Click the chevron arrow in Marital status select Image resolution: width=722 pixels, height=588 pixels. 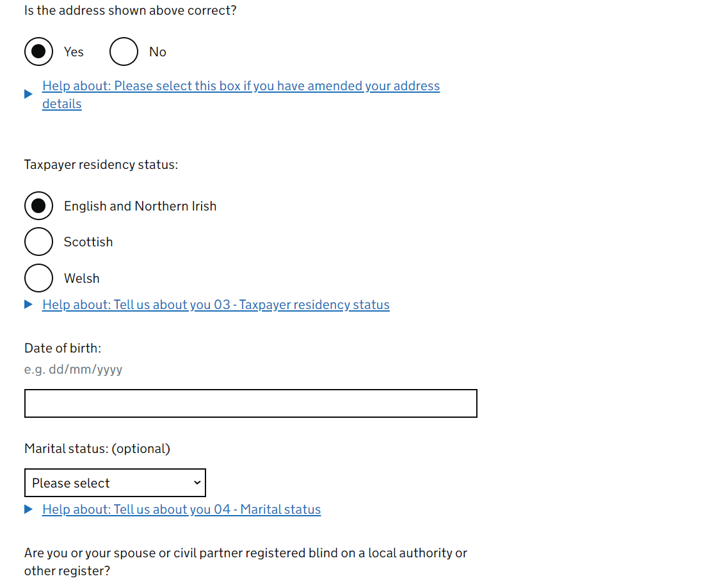pyautogui.click(x=197, y=482)
